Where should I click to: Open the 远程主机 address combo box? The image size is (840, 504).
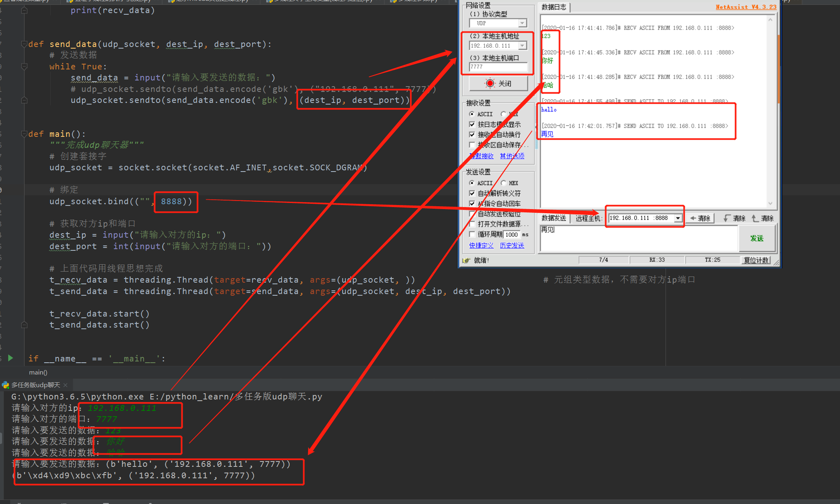[678, 218]
